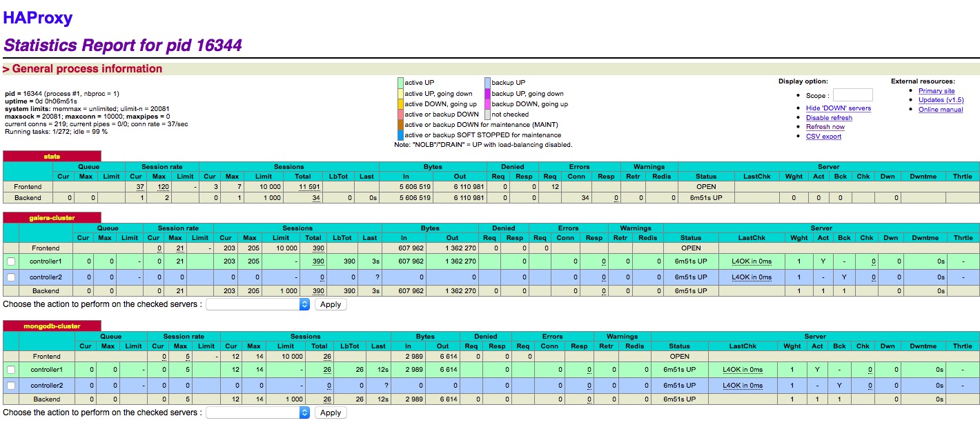Click L4OK in 0ms for galera-cluster controller1

(x=752, y=262)
